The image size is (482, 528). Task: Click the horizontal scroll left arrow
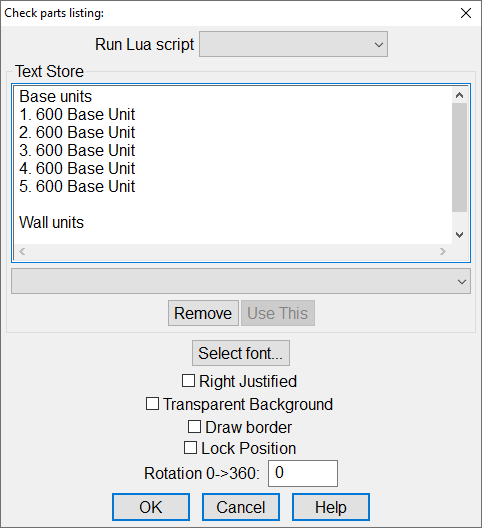[x=22, y=252]
